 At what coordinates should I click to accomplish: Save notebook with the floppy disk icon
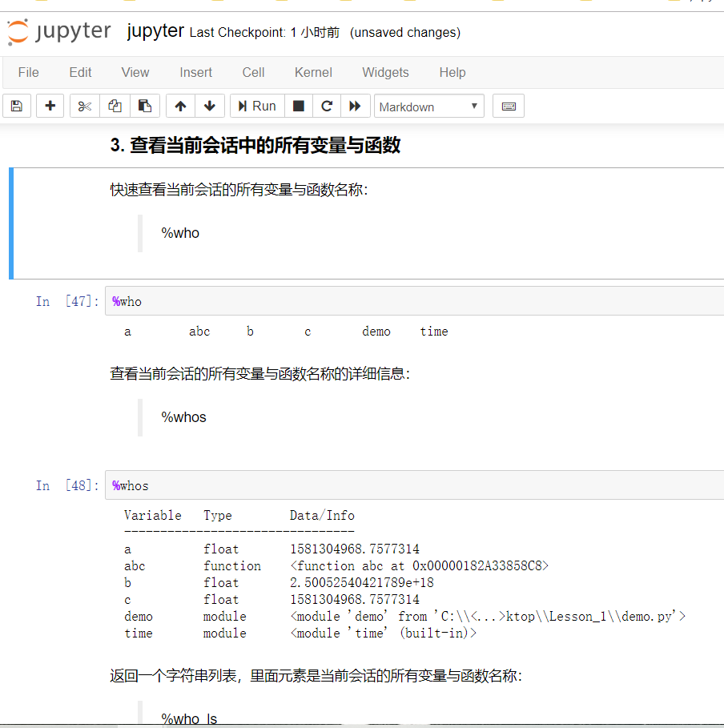tap(17, 106)
